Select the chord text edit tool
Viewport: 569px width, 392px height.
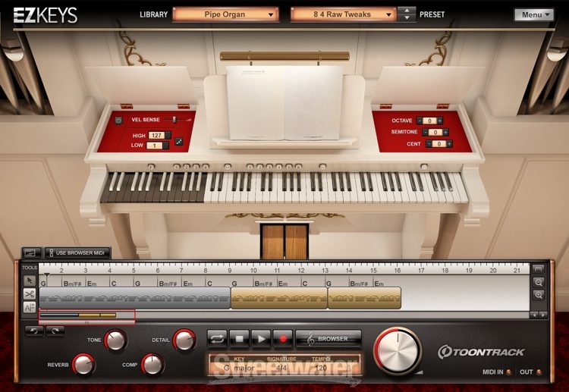pos(30,307)
